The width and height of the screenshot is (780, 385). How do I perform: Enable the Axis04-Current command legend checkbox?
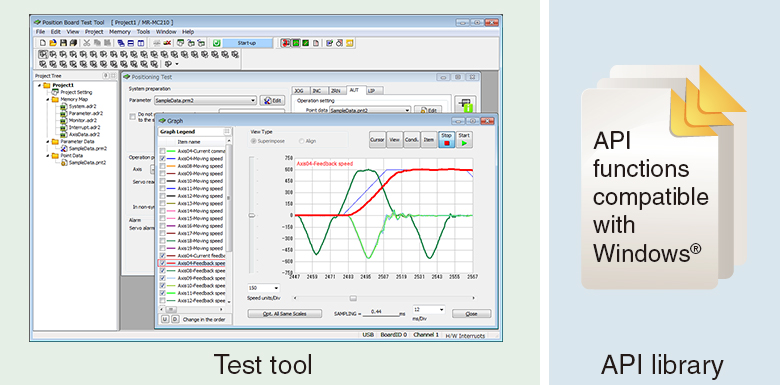[x=162, y=150]
